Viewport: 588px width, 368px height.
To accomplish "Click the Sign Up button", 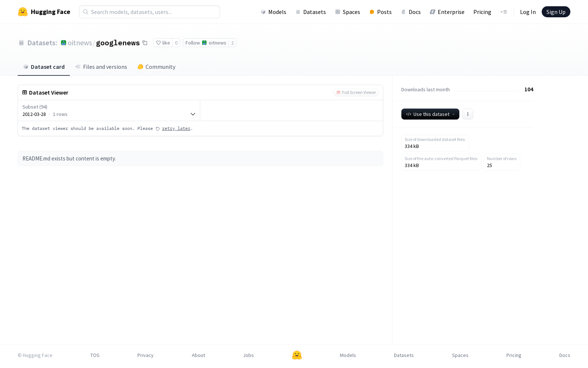I will click(x=556, y=12).
